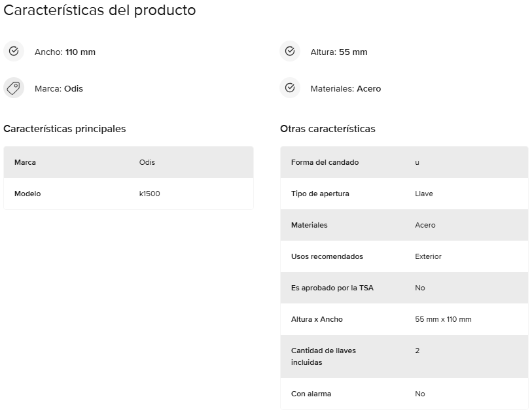
Task: Click the Modelo k1500 table row
Action: pyautogui.click(x=128, y=194)
